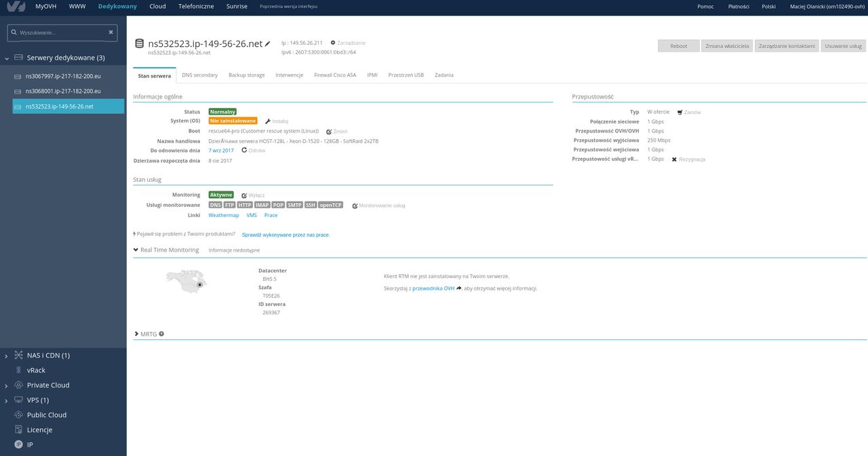Screen dimensions: 868x456
Task: Click the Zarządzanie gear icon near the IP
Action: pos(333,43)
